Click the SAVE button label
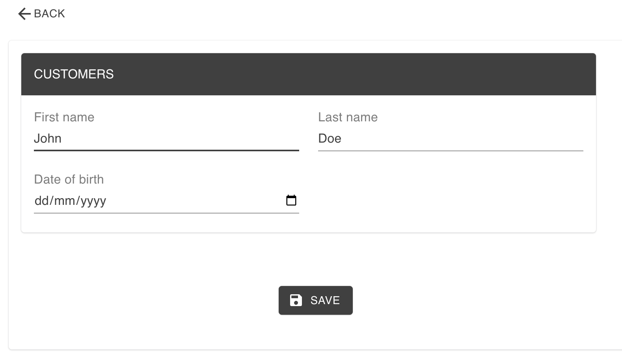This screenshot has width=622, height=364. (x=325, y=301)
